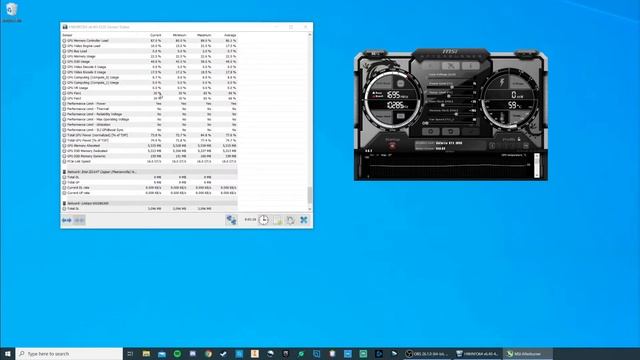Switch to OBS taskbar button

pyautogui.click(x=427, y=353)
